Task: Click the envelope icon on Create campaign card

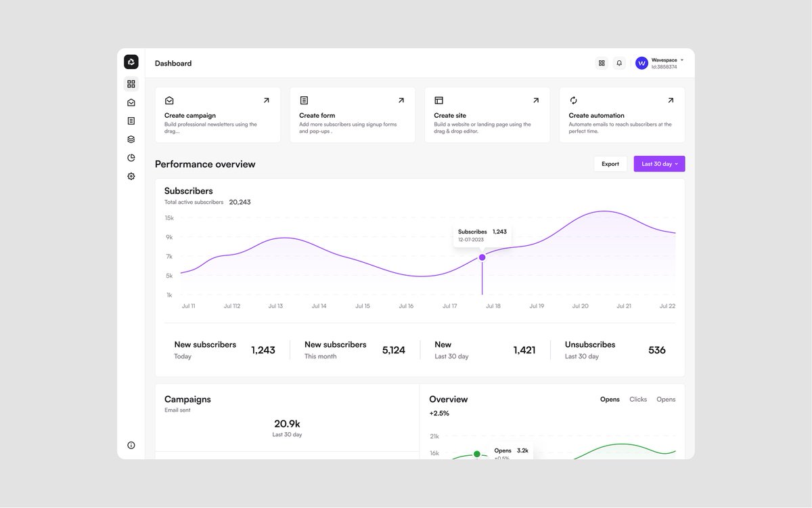Action: coord(169,100)
